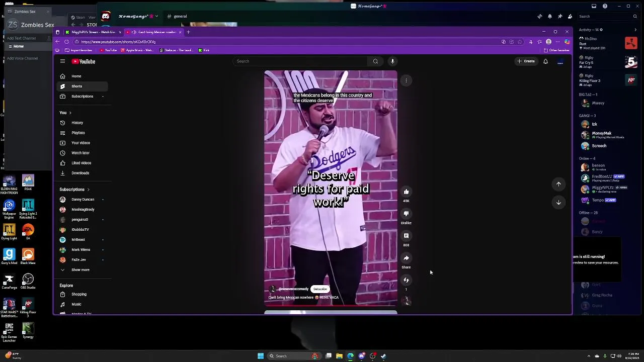Open the HomeGang server name dropdown
The height and width of the screenshot is (362, 644).
(x=138, y=16)
